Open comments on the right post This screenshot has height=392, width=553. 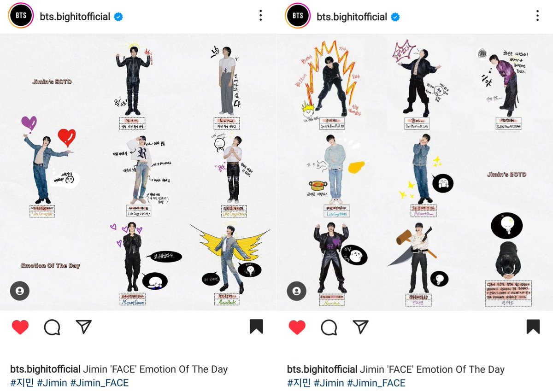(x=329, y=327)
